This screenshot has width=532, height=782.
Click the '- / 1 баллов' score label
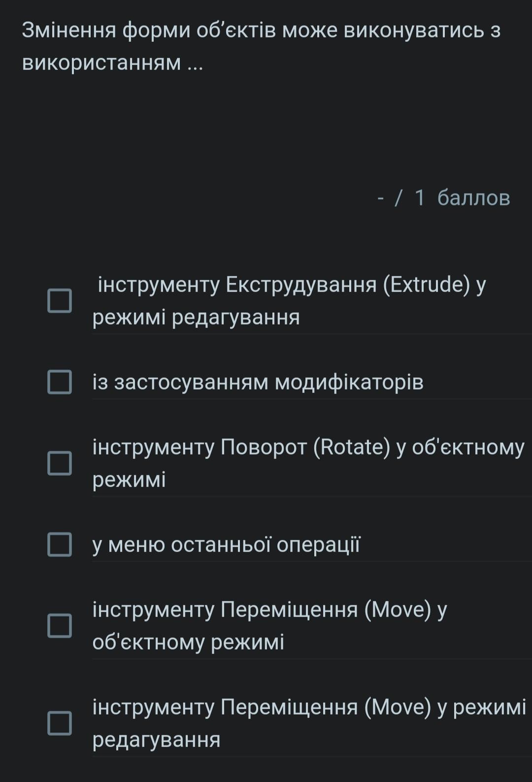pos(443,198)
